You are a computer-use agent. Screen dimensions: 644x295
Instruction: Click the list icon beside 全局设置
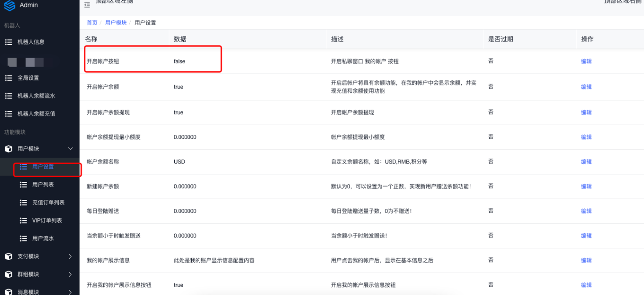point(9,78)
